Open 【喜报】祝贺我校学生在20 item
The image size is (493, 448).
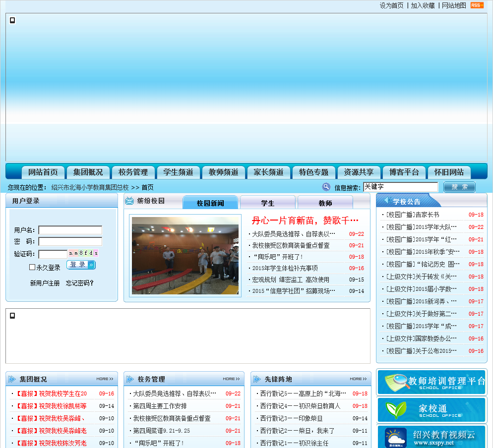tap(51, 393)
